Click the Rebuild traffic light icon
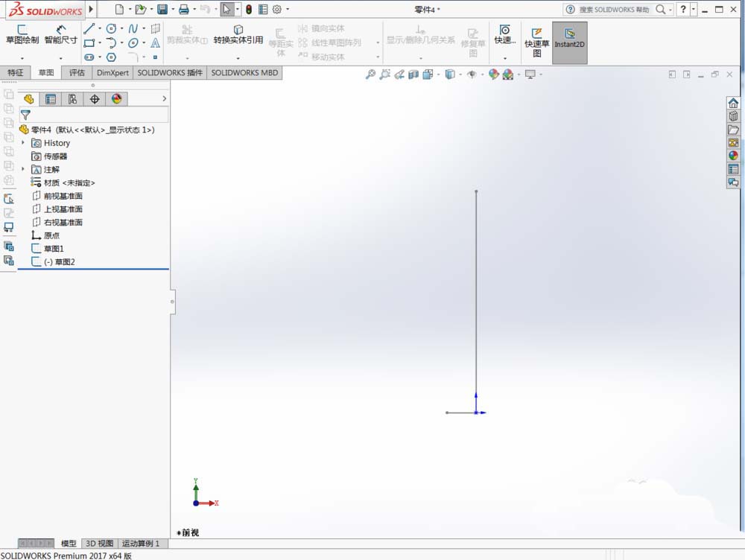The height and width of the screenshot is (560, 745). (x=249, y=9)
